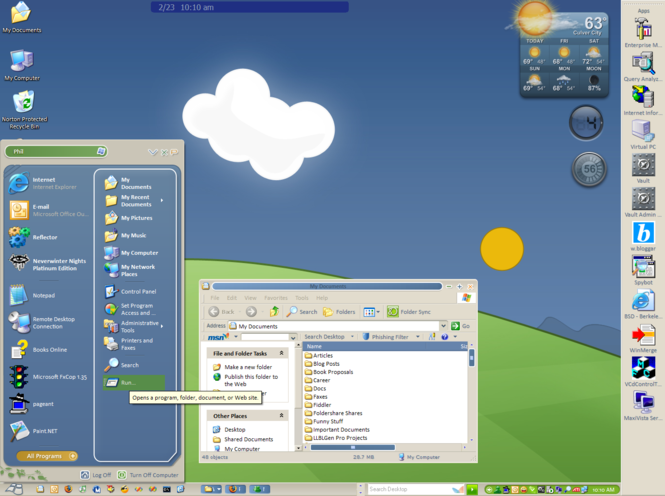
Task: Open the Tools menu in My Documents
Action: [x=302, y=298]
